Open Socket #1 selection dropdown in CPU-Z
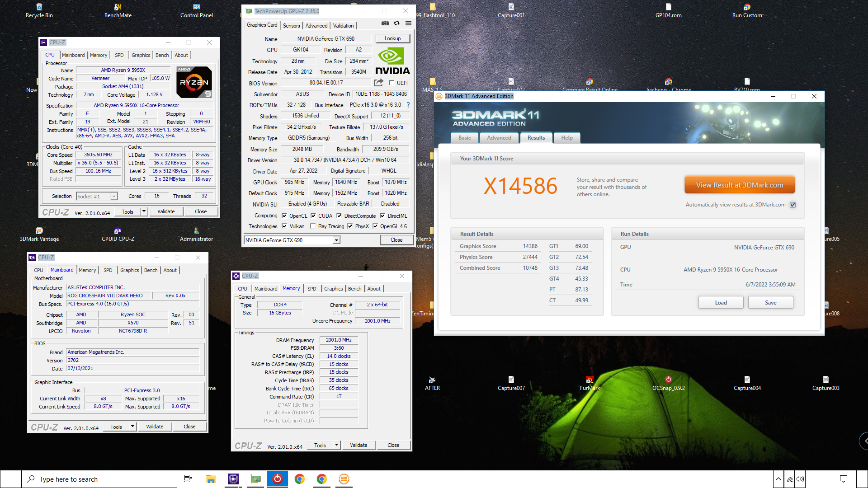This screenshot has height=488, width=868. click(x=114, y=197)
